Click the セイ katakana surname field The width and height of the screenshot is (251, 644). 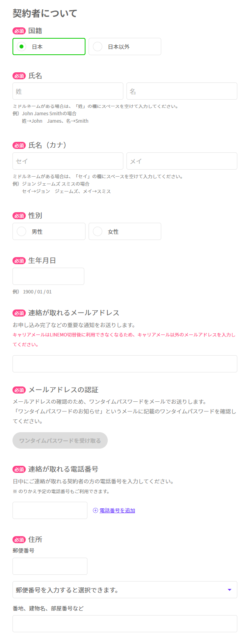point(68,161)
